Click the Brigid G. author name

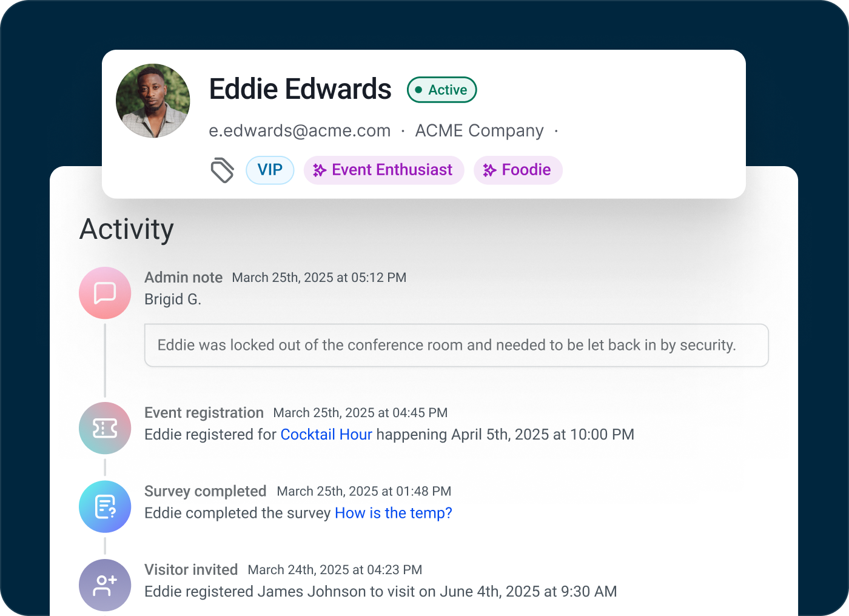click(x=173, y=300)
